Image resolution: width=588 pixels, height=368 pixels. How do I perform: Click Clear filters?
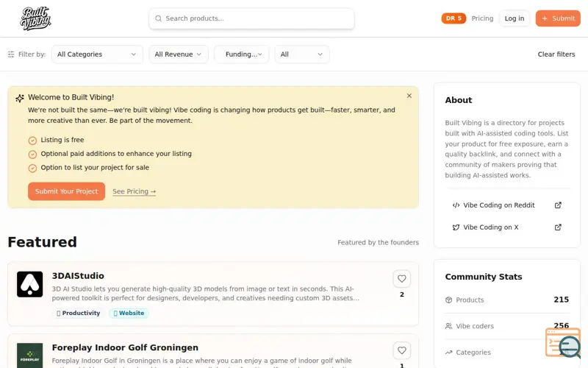tap(556, 54)
